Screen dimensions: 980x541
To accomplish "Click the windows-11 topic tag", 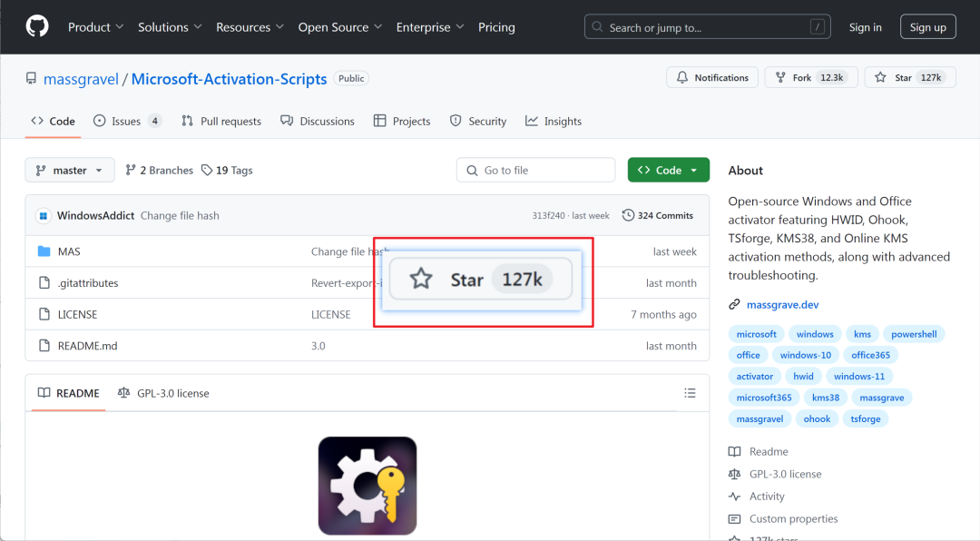I will tap(859, 377).
